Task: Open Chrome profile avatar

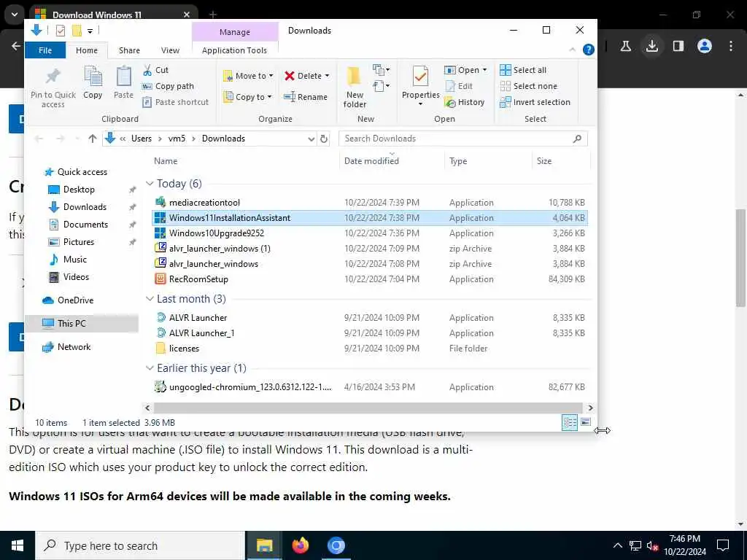Action: [705, 46]
